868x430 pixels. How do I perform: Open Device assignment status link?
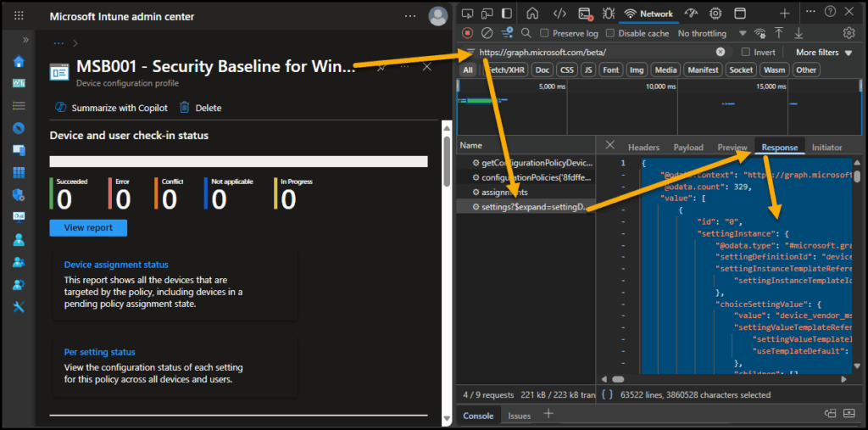pos(116,265)
